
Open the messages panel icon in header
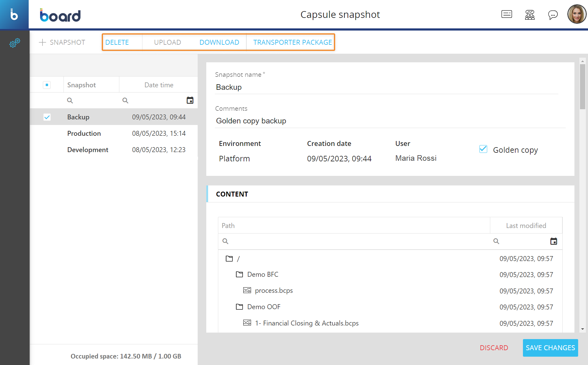point(506,14)
